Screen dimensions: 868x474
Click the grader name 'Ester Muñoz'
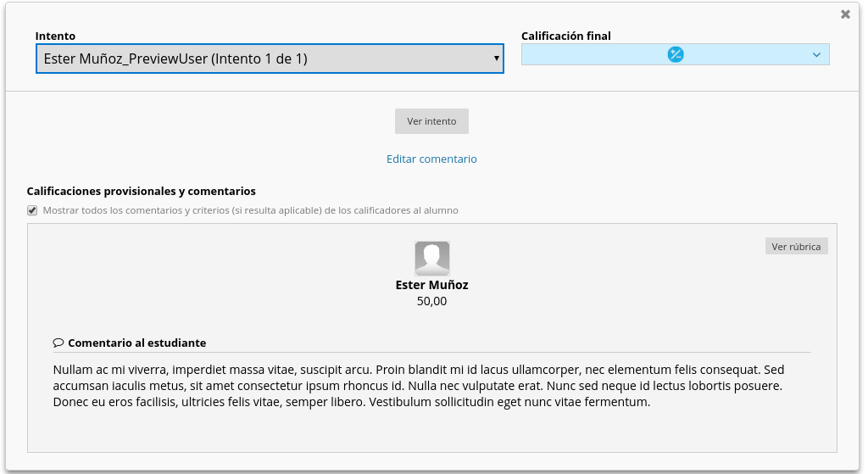click(431, 285)
